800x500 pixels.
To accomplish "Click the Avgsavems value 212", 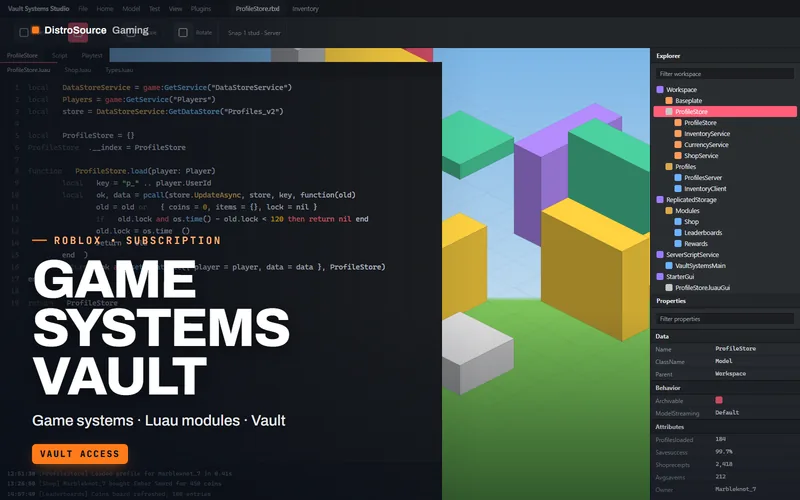I will (720, 477).
